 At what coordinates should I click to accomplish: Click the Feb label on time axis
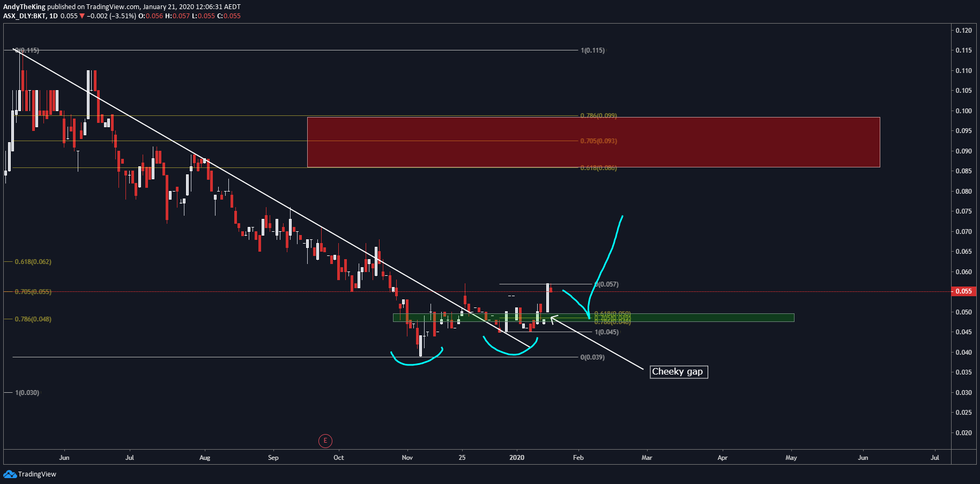point(578,458)
